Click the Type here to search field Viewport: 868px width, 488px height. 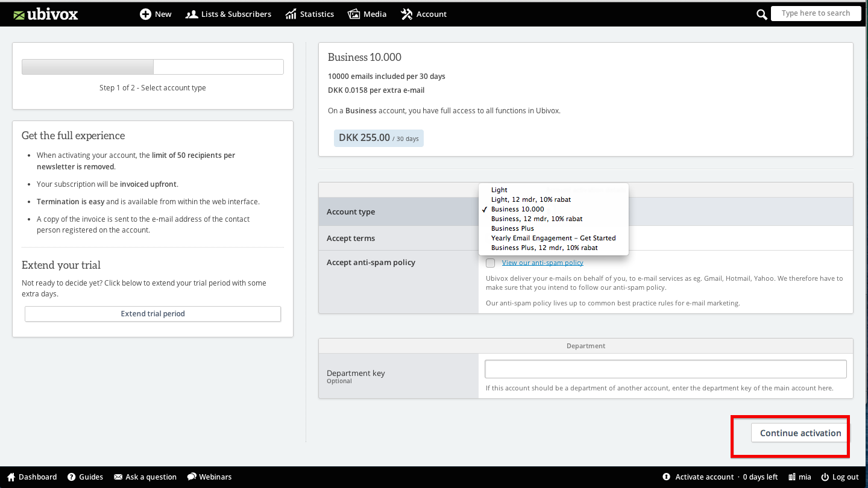tap(816, 13)
